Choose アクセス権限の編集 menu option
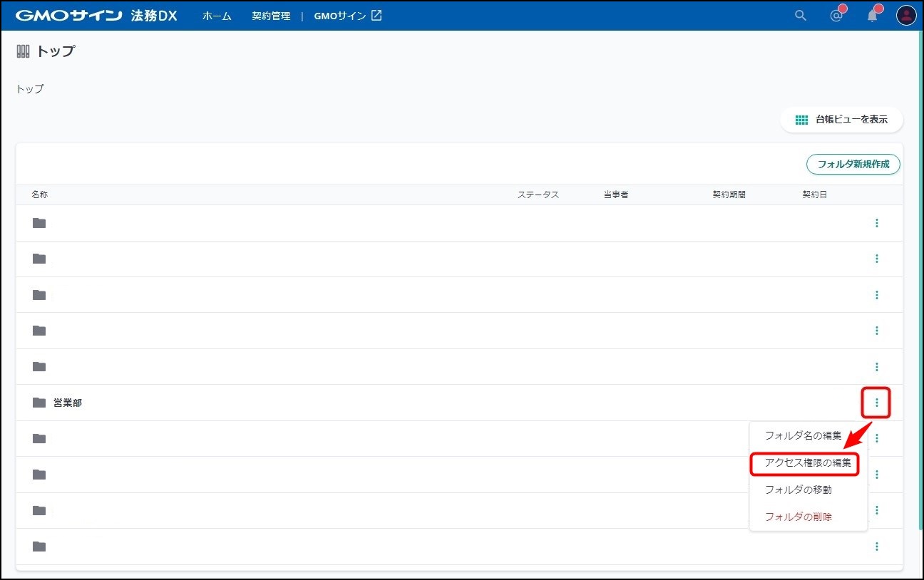Screen dimensions: 924x580 pyautogui.click(x=807, y=463)
